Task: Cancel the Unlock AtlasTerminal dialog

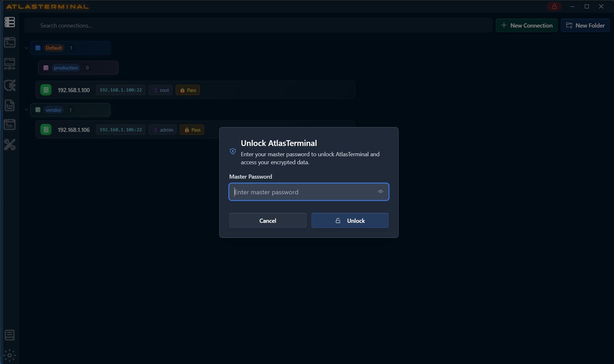Action: 268,220
